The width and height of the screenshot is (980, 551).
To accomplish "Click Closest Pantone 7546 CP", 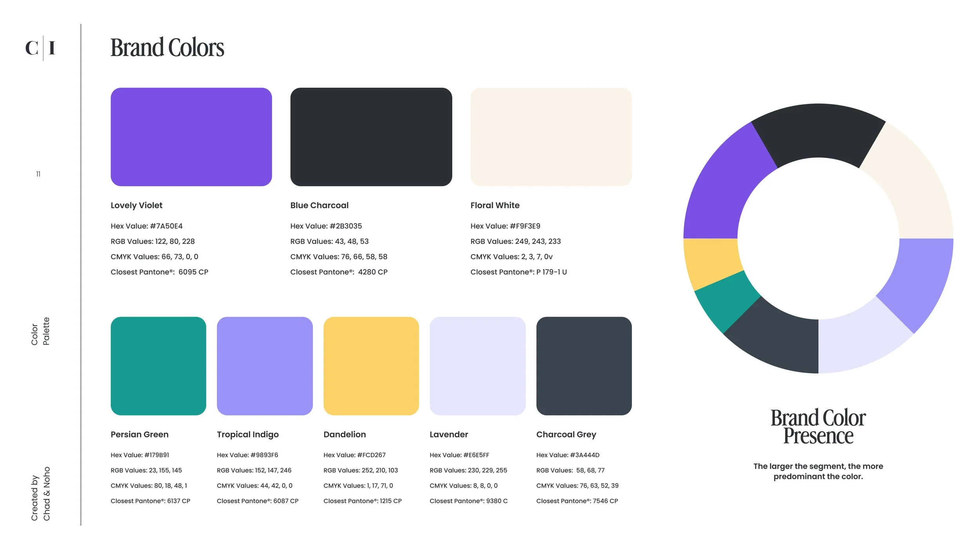I will (x=577, y=501).
